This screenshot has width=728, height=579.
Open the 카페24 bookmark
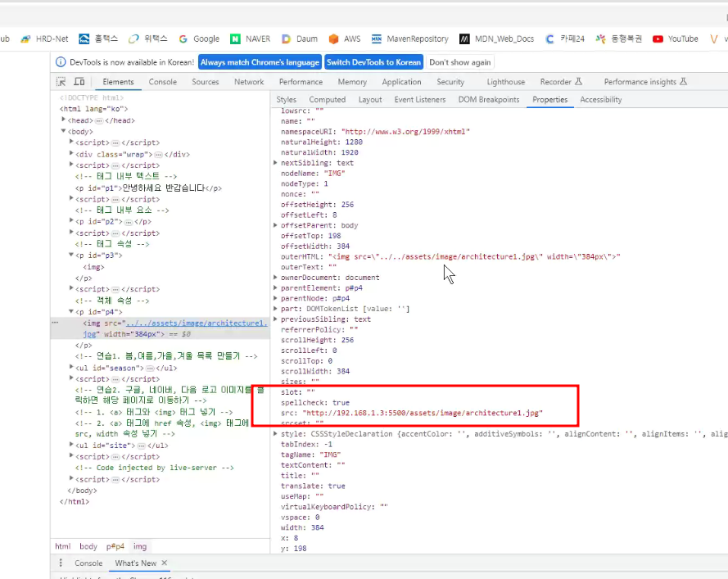point(564,39)
